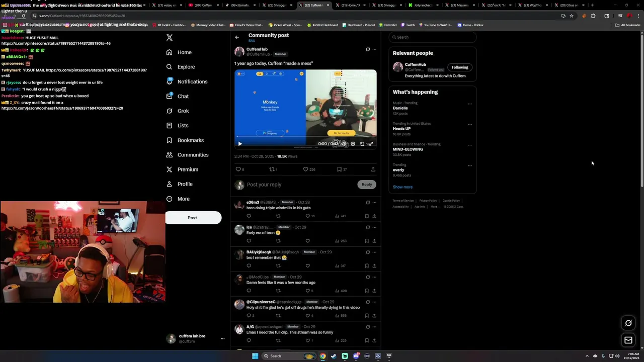
Task: Open CuffemHub's profile avatar on the post
Action: [x=239, y=51]
